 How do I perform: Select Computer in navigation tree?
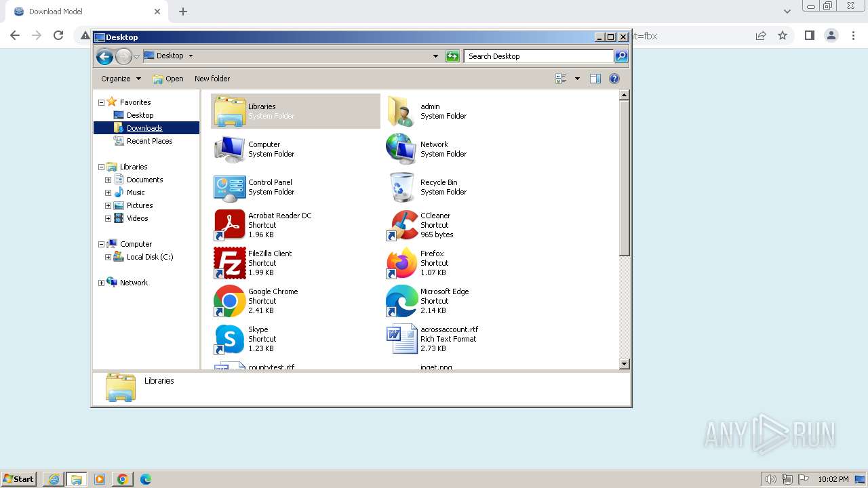[x=136, y=244]
